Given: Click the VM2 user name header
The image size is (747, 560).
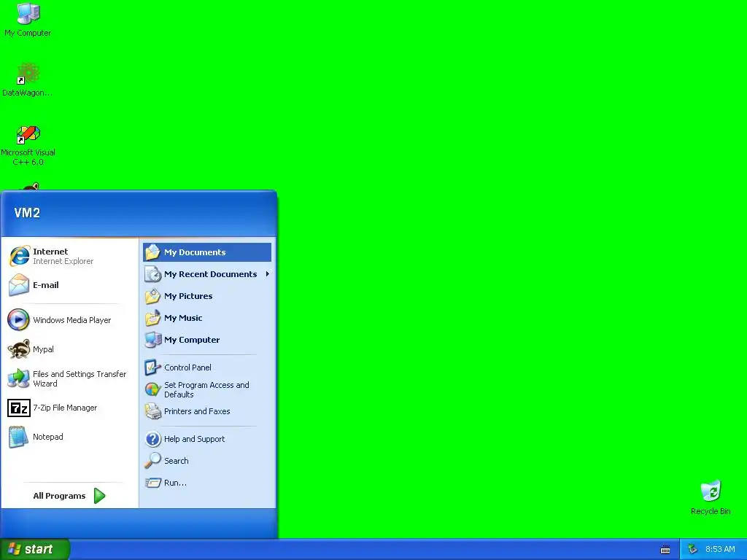Looking at the screenshot, I should click(x=27, y=213).
